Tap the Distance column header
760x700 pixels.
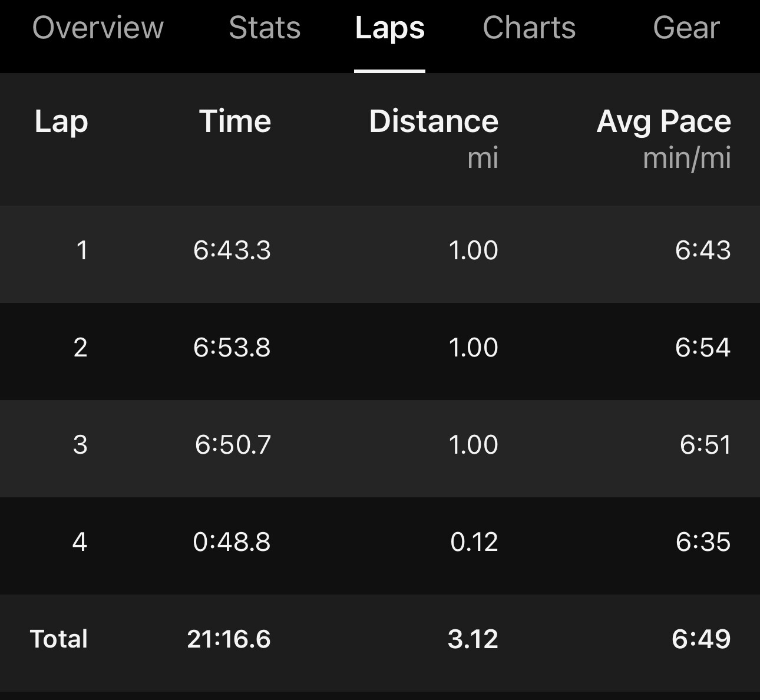(434, 121)
